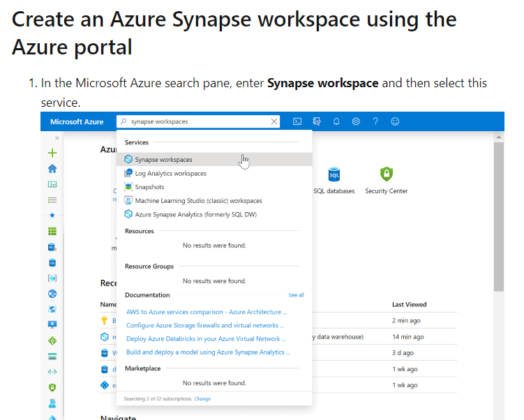Open the Resource groups cube bracket icon
The width and height of the screenshot is (524, 420).
tap(52, 278)
